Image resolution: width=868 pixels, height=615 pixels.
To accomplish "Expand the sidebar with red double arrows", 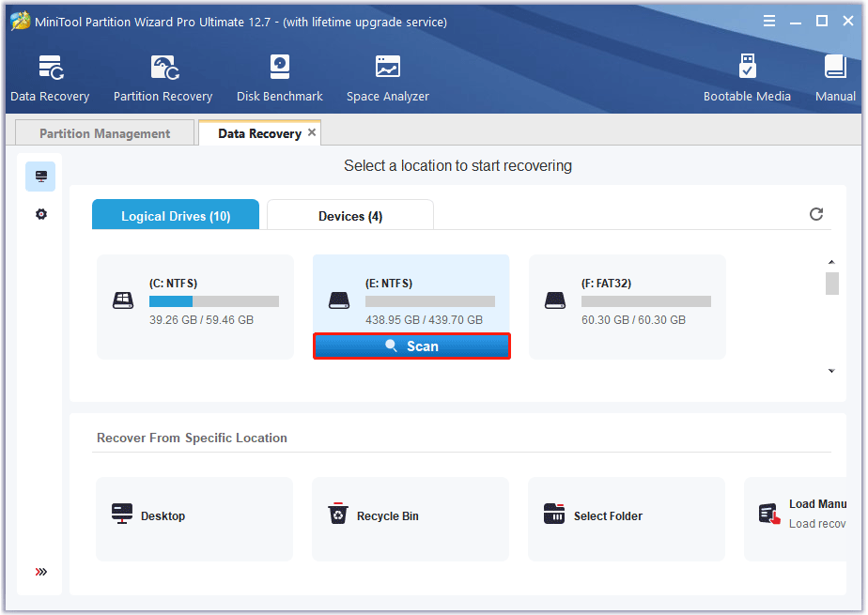I will pyautogui.click(x=41, y=571).
